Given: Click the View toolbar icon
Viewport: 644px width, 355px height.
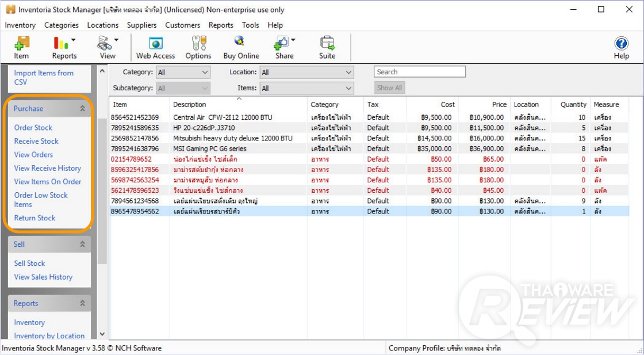Looking at the screenshot, I should coord(107,47).
